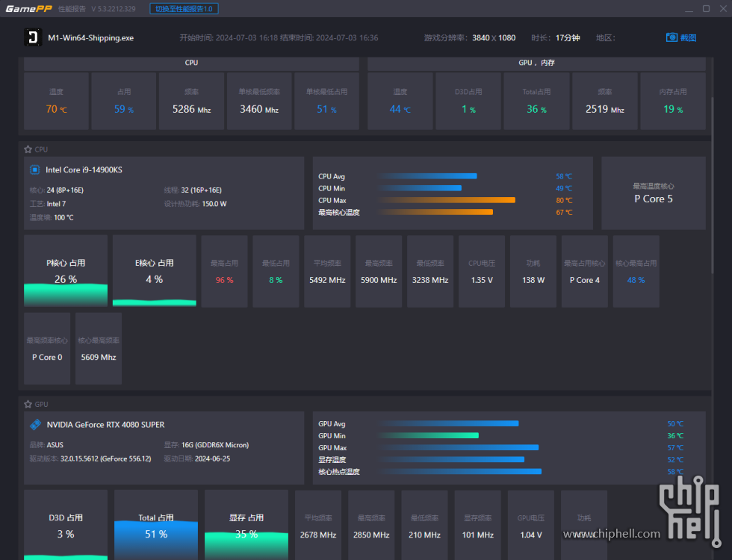
Task: Click the P Core 0 highest frequency core
Action: [47, 357]
